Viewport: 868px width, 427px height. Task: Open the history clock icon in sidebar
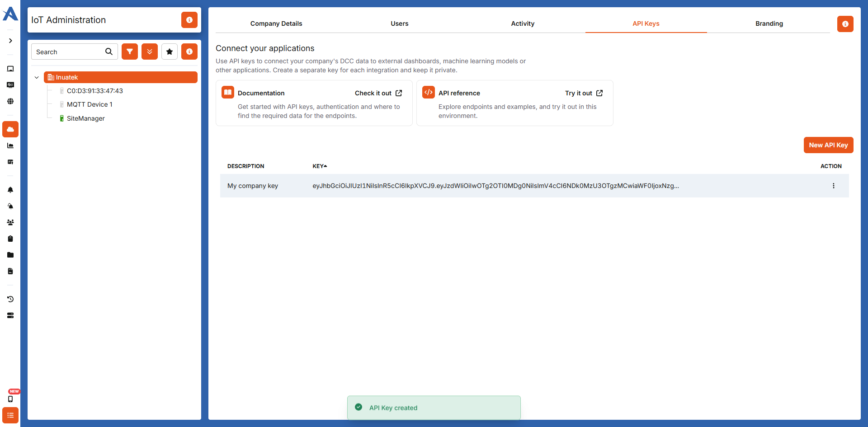(x=10, y=299)
